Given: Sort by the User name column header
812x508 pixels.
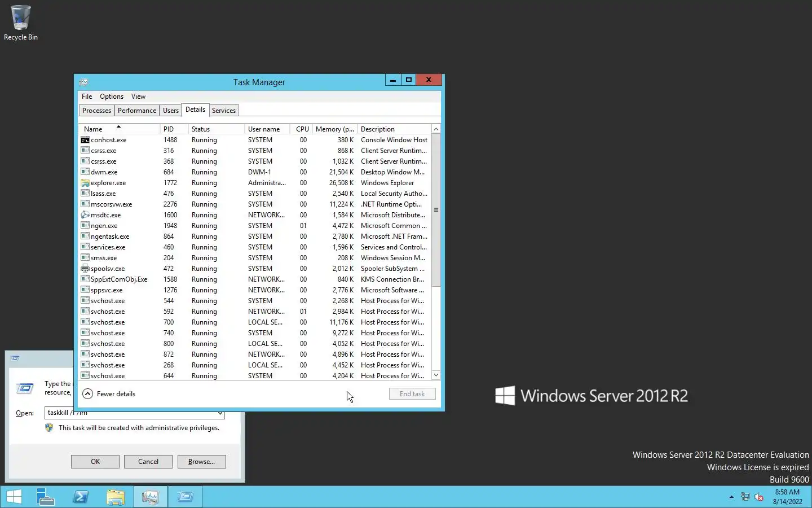Looking at the screenshot, I should [x=267, y=129].
